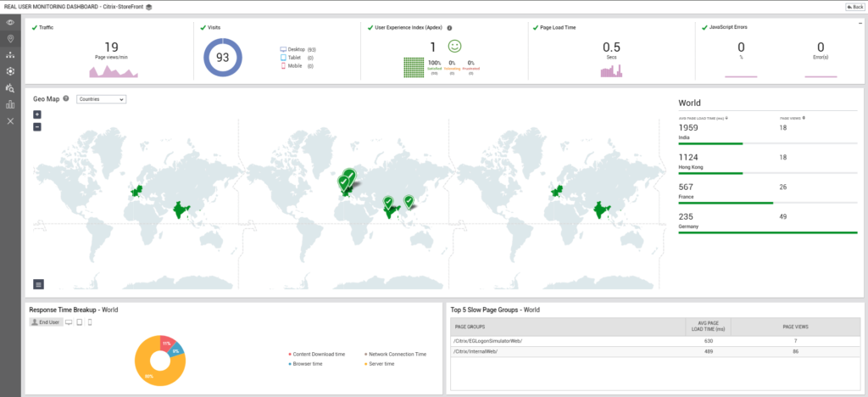The image size is (868, 397).
Task: Click the Desktop legend icon in Visits
Action: click(x=283, y=49)
